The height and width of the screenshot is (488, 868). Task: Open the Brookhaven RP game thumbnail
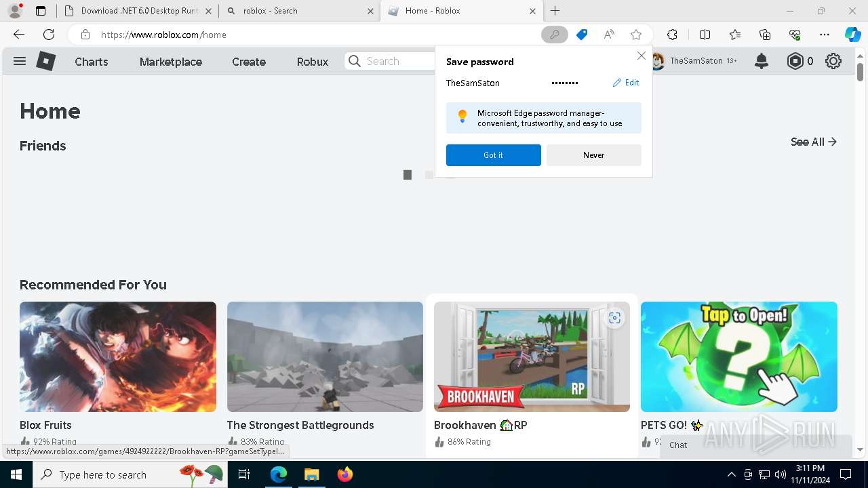[x=532, y=357]
